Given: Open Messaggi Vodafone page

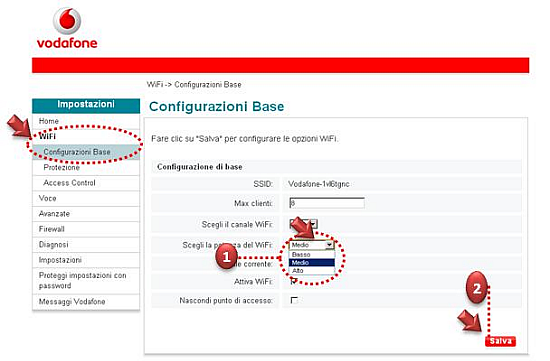Looking at the screenshot, I should pyautogui.click(x=86, y=302).
